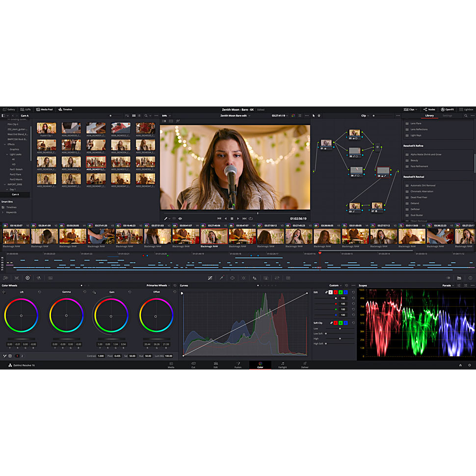Open the Primaries Wheels mode dropdown

pyautogui.click(x=158, y=286)
